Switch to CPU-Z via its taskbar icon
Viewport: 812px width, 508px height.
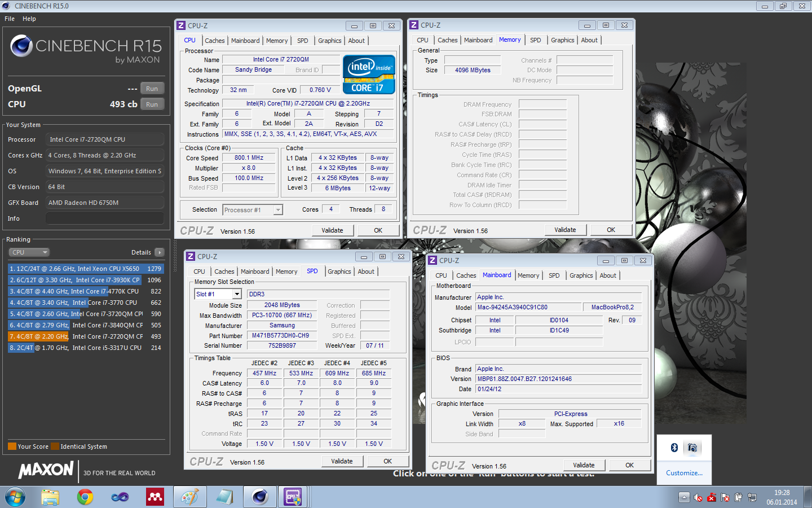[293, 497]
